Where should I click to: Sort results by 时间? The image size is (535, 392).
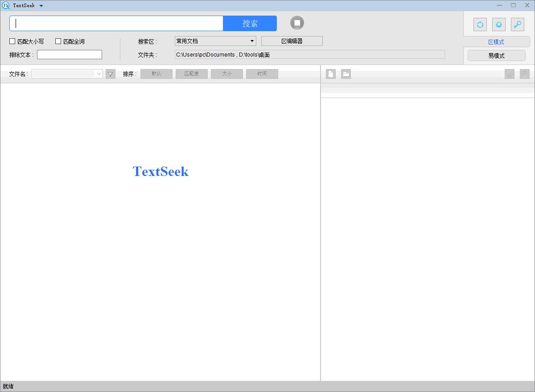point(262,74)
